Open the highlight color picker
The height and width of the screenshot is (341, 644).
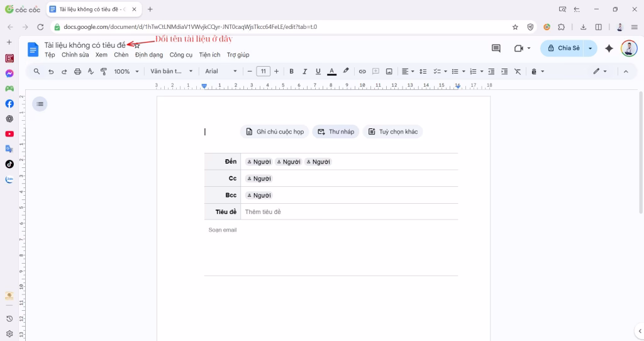click(346, 72)
